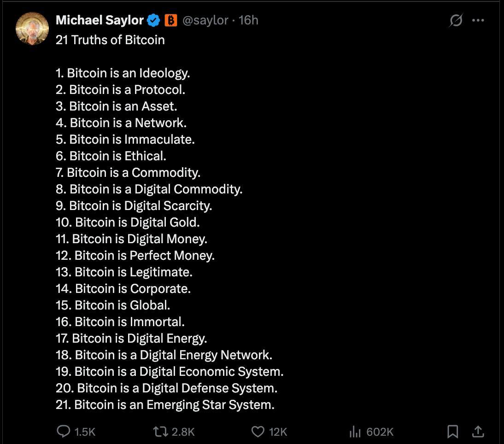
Task: Click the Grok explain-post icon
Action: tap(456, 20)
